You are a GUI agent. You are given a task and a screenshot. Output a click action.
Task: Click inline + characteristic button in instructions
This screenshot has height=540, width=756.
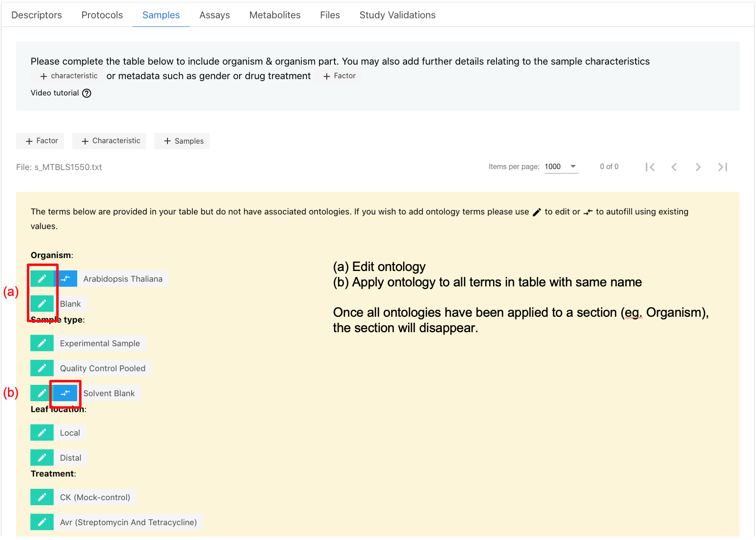coord(67,76)
